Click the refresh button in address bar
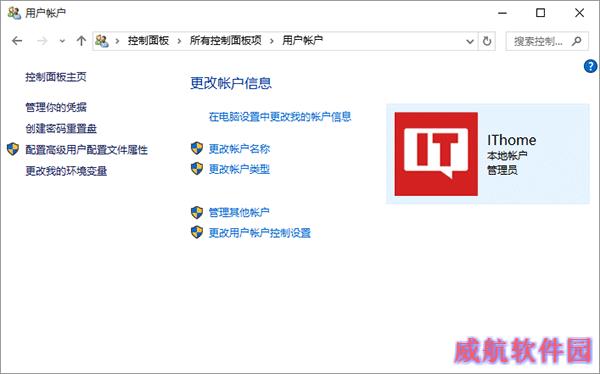Image resolution: width=600 pixels, height=374 pixels. click(x=487, y=41)
